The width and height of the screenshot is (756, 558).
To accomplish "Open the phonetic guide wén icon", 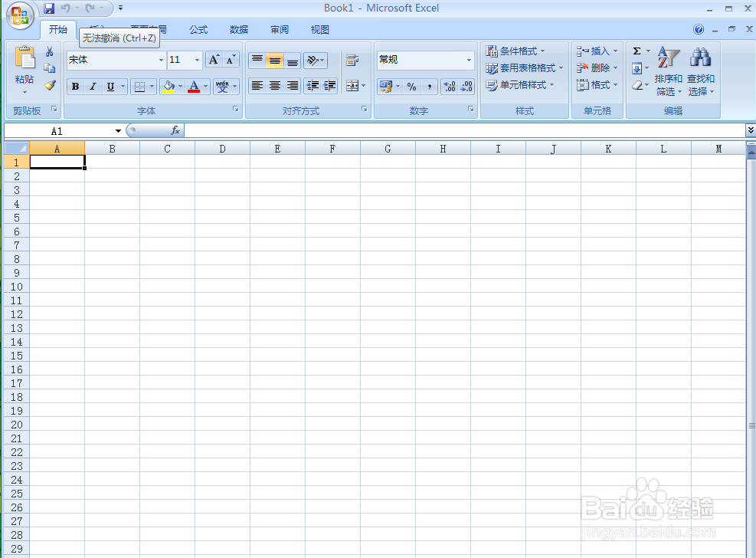I will pyautogui.click(x=222, y=87).
